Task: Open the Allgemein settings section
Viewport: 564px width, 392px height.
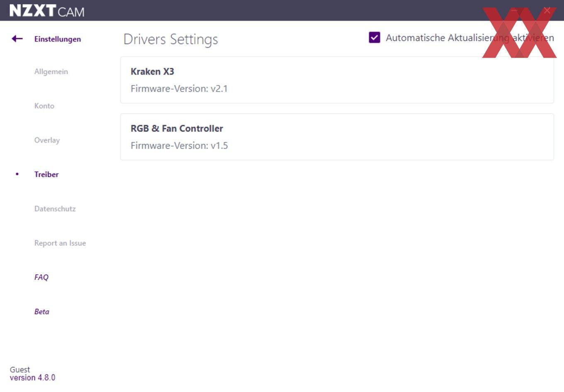Action: click(x=51, y=72)
